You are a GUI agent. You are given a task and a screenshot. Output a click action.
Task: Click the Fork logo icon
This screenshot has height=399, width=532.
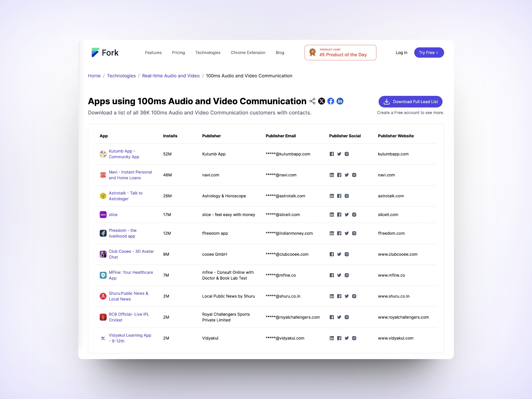(x=93, y=52)
